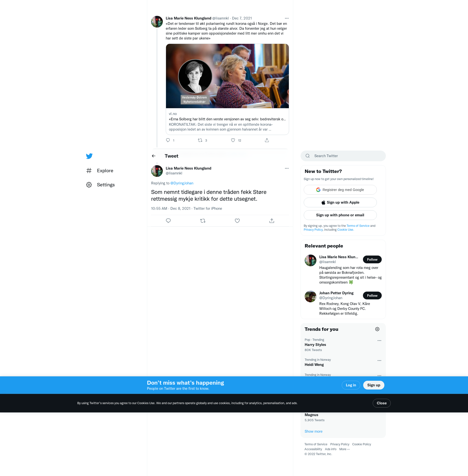The height and width of the screenshot is (476, 468).
Task: Click the 10:55 AM · Dec 8, 2021 timestamp
Action: (x=171, y=209)
